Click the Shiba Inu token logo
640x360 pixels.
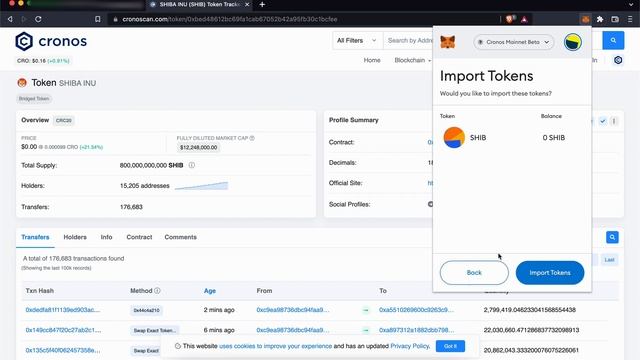point(22,83)
